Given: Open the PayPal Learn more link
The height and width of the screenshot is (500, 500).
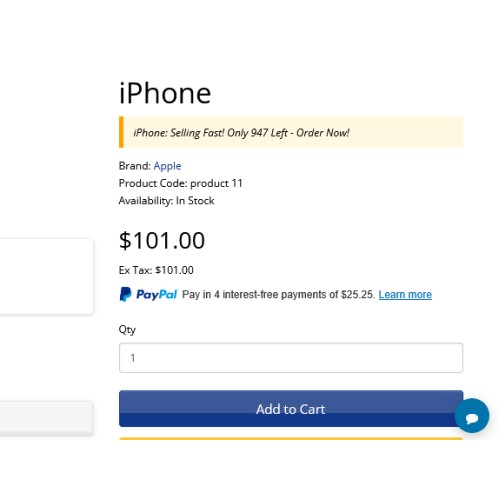Looking at the screenshot, I should (405, 295).
